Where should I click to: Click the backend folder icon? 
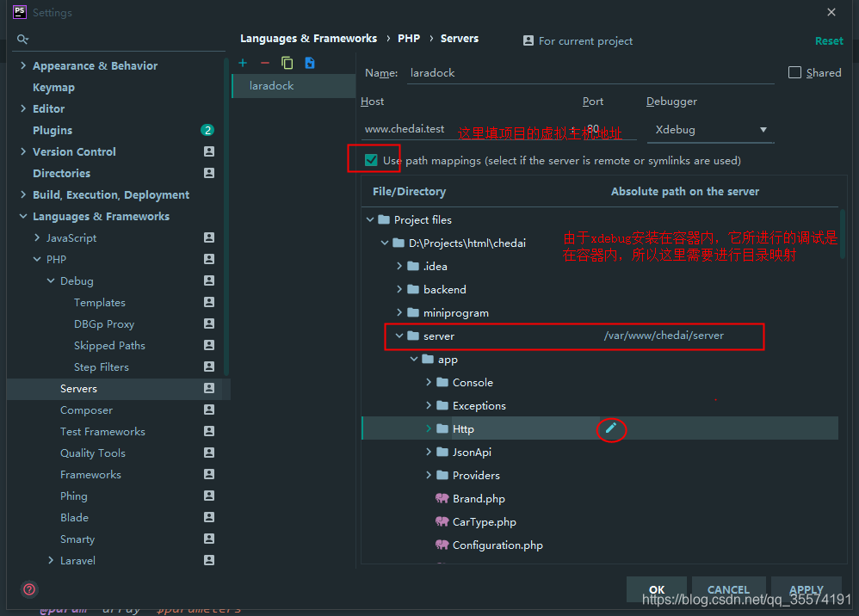(413, 289)
